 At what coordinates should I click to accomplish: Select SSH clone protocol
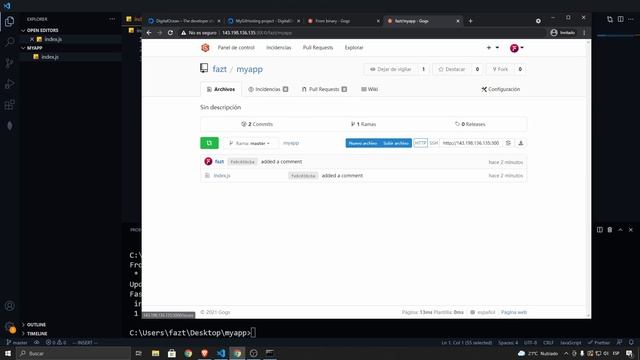tap(433, 143)
